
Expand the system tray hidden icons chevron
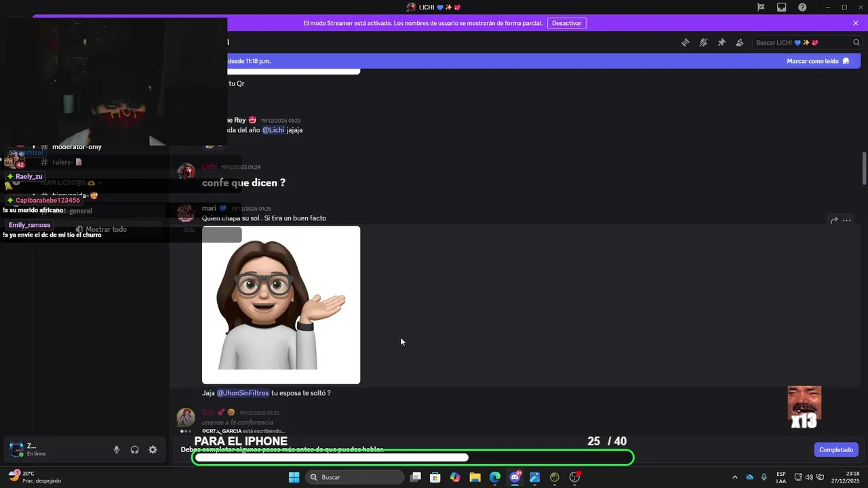734,477
